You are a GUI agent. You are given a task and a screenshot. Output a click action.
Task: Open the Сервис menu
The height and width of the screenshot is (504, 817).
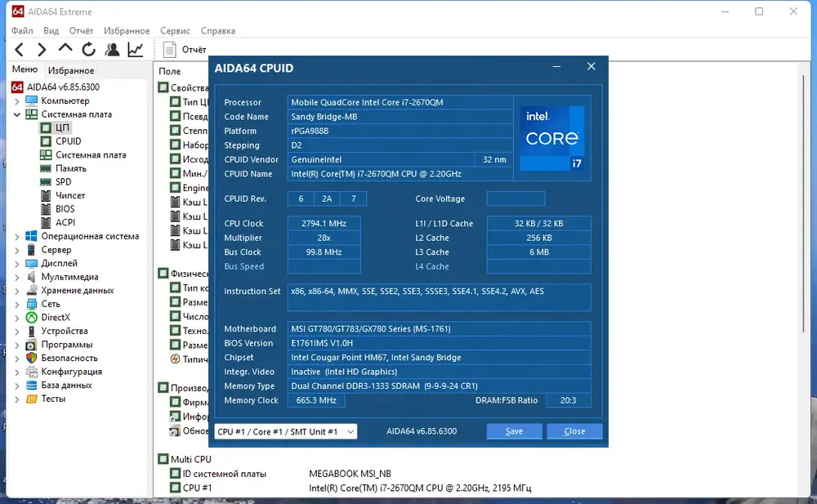pyautogui.click(x=175, y=31)
